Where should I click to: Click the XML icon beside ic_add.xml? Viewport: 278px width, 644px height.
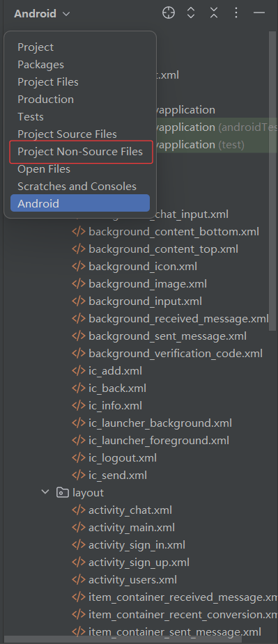79,371
